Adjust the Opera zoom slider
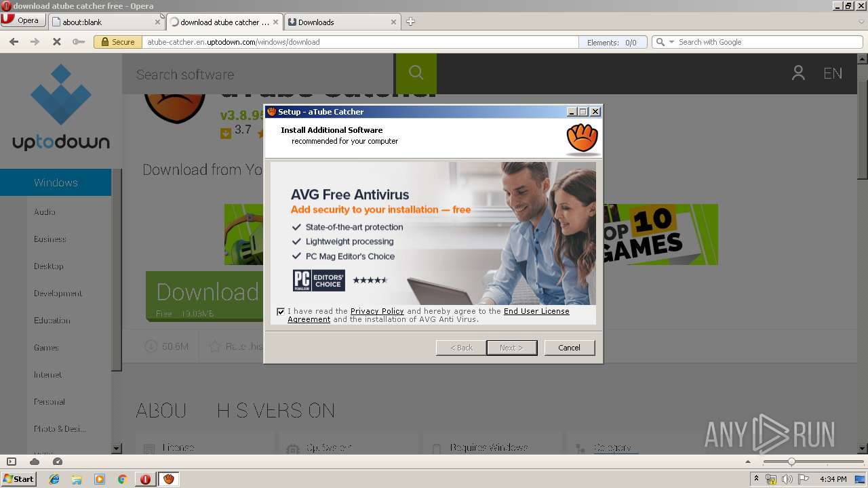This screenshot has width=868, height=488. pos(791,462)
